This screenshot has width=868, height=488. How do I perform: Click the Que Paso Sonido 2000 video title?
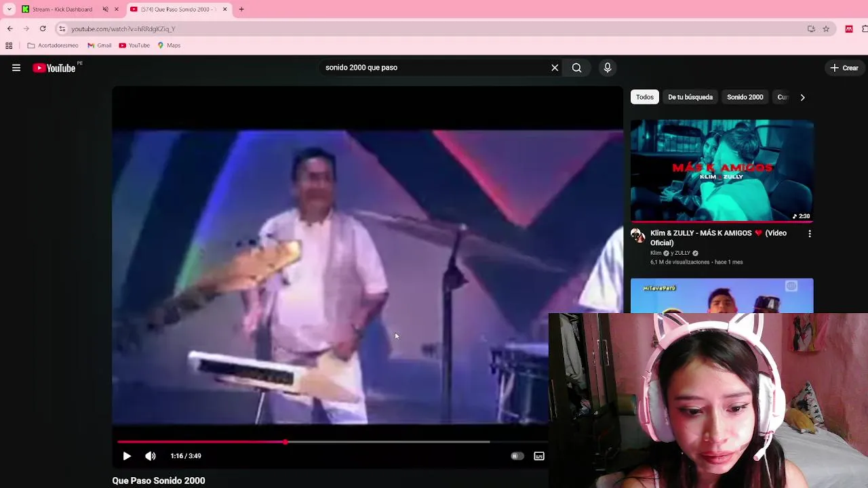click(159, 481)
